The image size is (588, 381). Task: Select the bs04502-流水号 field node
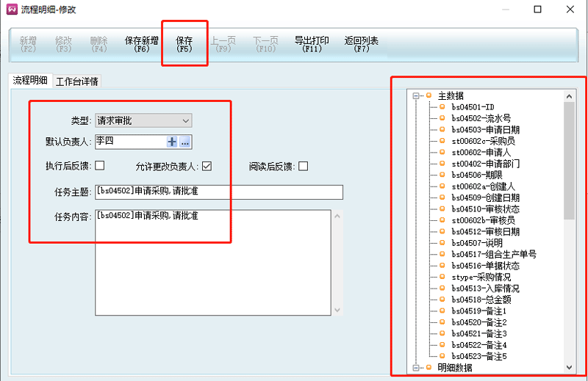pyautogui.click(x=480, y=117)
